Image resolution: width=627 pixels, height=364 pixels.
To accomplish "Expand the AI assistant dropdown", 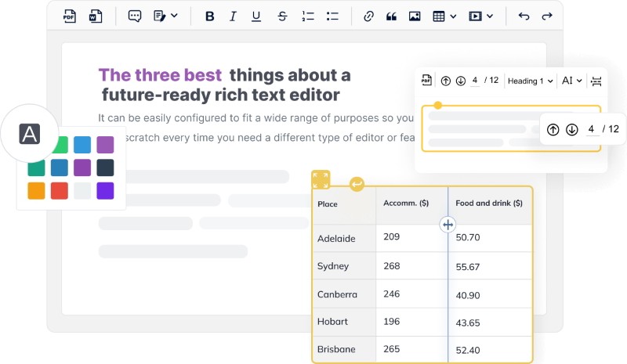I will coord(572,81).
